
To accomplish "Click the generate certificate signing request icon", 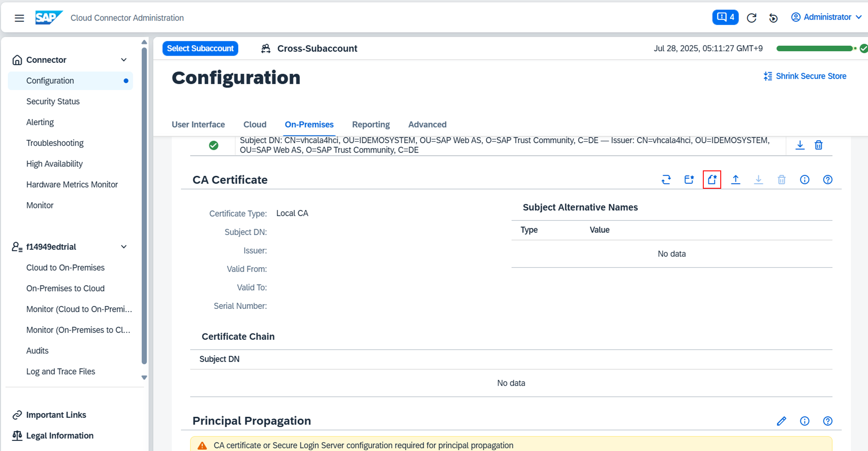I will tap(689, 180).
